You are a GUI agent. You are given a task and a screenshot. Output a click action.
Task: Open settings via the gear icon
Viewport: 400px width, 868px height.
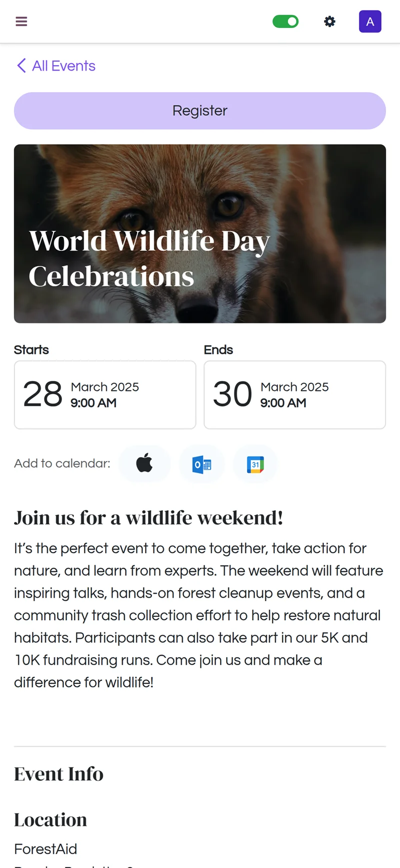tap(329, 22)
